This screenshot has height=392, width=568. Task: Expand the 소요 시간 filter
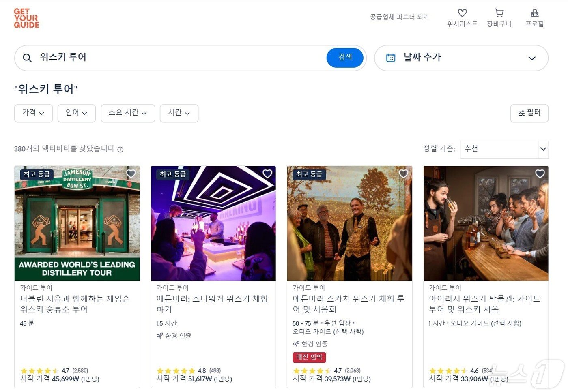(x=128, y=113)
